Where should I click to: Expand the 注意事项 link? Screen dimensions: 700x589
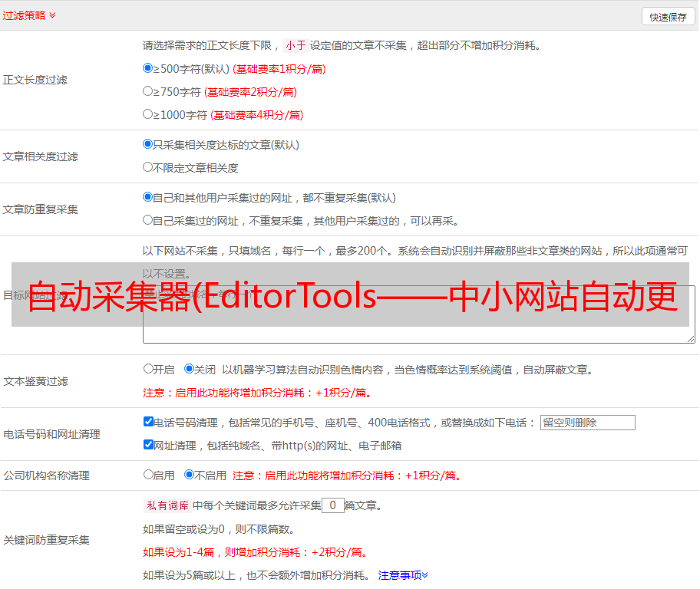point(403,575)
